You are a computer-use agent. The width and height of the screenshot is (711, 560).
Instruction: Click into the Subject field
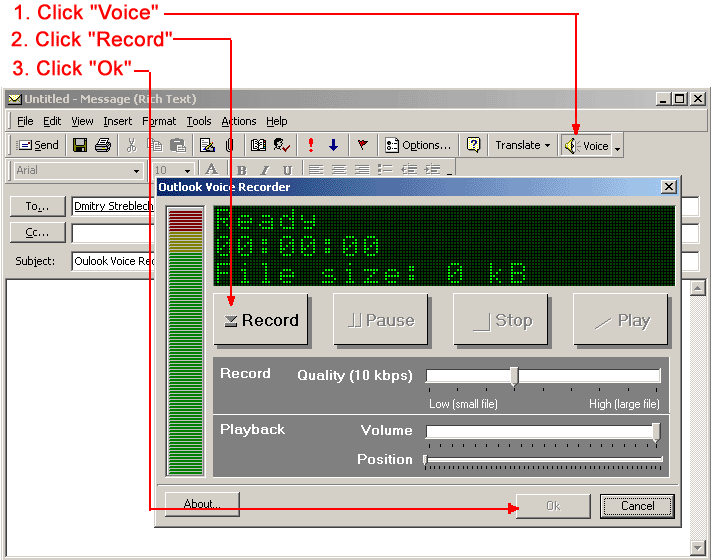(113, 261)
